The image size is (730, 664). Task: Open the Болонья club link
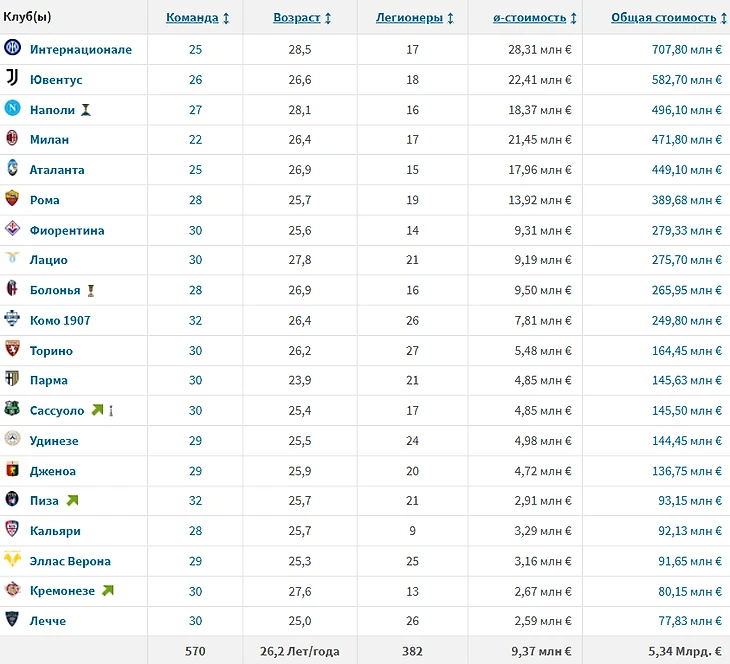click(55, 290)
